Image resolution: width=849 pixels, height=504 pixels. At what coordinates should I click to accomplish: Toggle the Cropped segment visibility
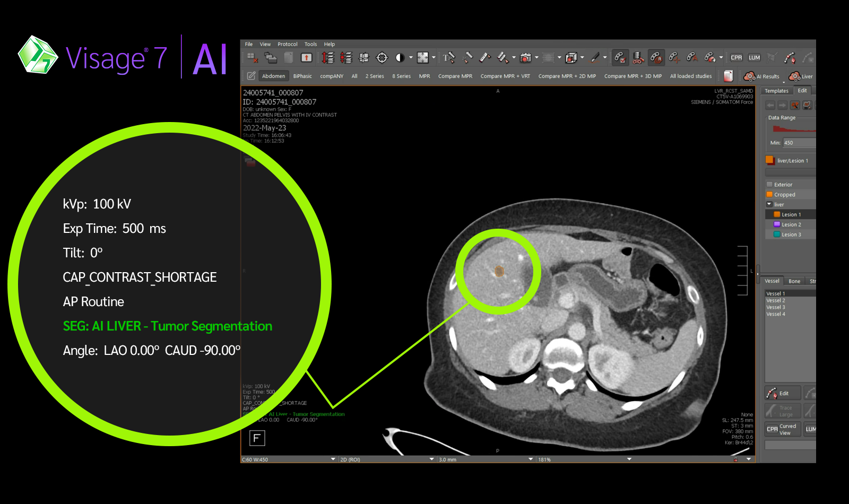pos(770,194)
